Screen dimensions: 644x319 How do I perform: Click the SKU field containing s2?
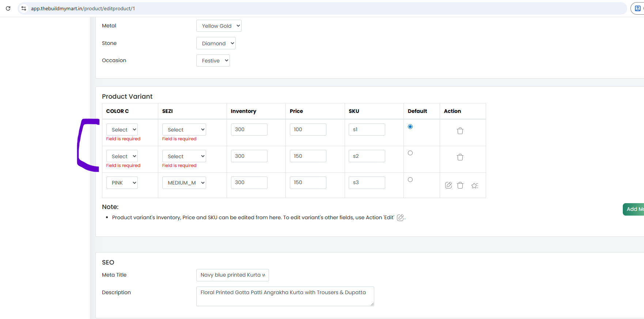click(367, 156)
